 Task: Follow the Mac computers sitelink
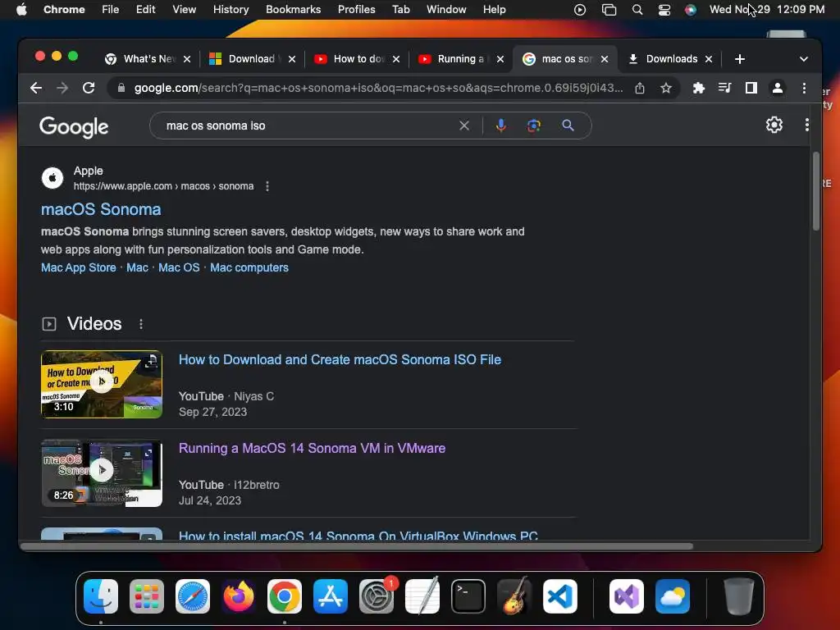pos(249,267)
